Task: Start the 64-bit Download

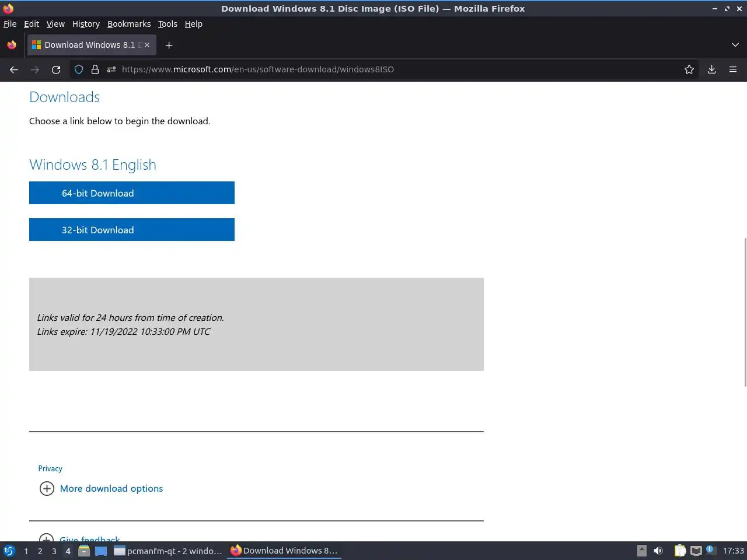Action: coord(132,193)
